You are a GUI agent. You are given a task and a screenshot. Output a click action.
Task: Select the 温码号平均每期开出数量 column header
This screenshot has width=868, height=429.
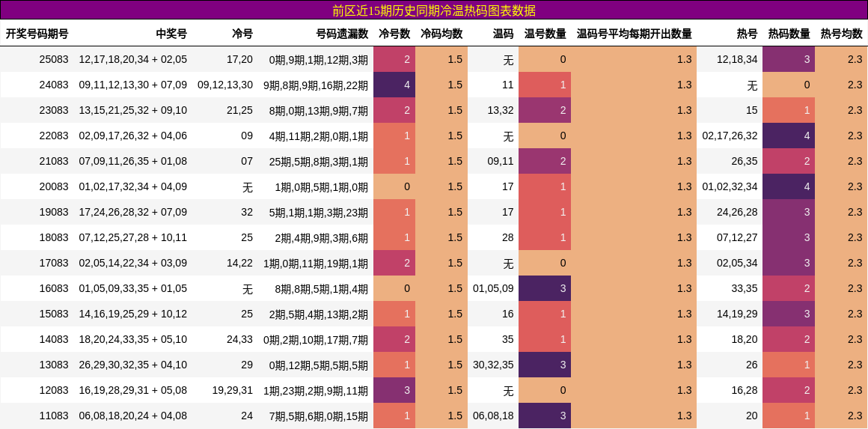click(x=635, y=34)
